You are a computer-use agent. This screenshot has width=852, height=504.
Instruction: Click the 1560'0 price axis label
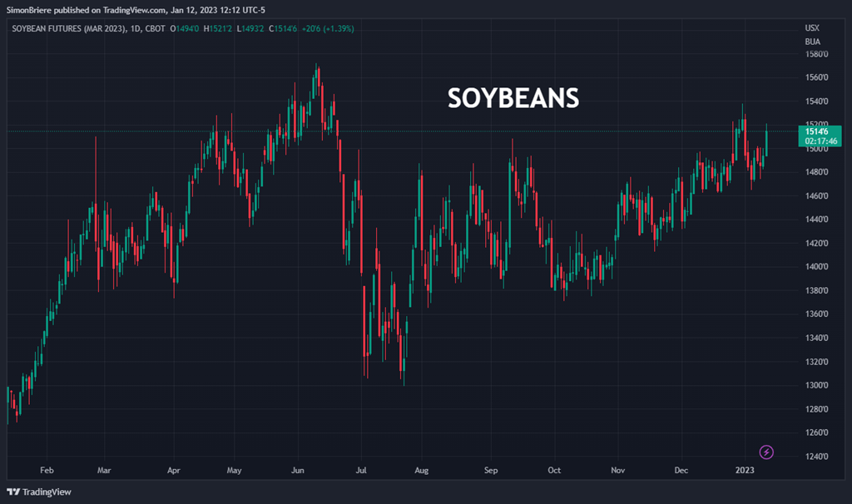pos(818,77)
